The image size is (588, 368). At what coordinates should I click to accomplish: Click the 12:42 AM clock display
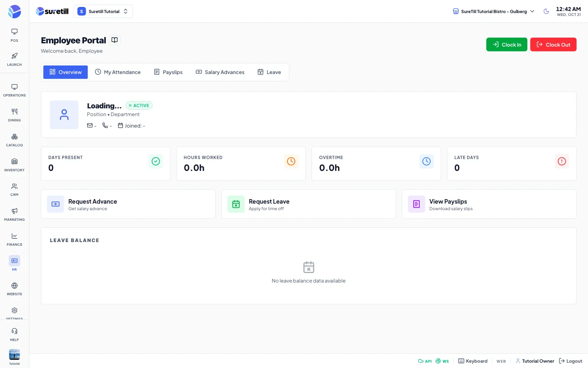click(568, 9)
